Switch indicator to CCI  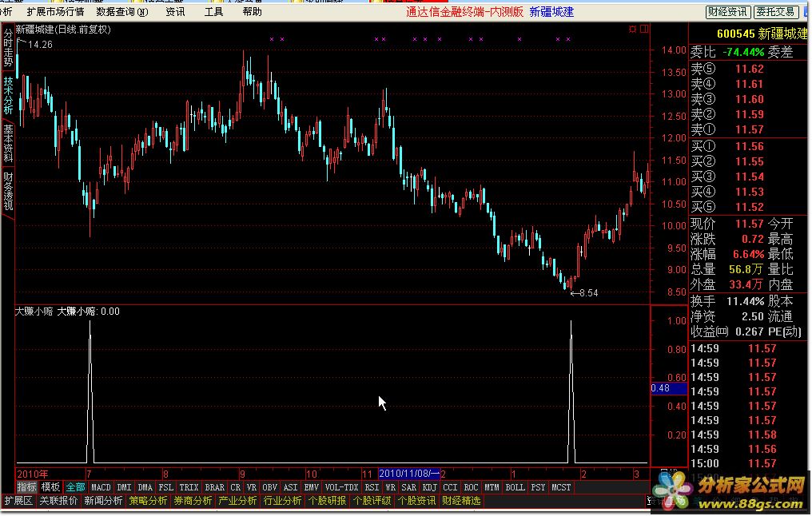coord(450,487)
